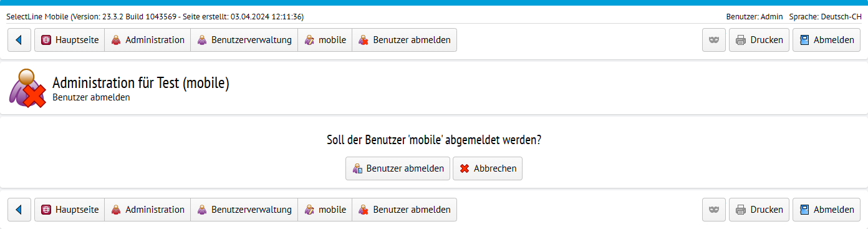Click Drucken printer button in bottom toolbar
The width and height of the screenshot is (868, 229).
tap(759, 210)
